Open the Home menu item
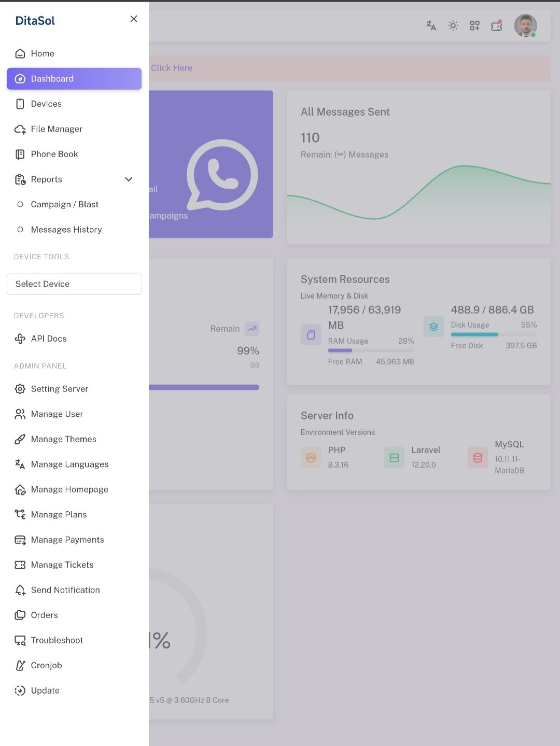Viewport: 560px width, 746px height. pos(43,53)
